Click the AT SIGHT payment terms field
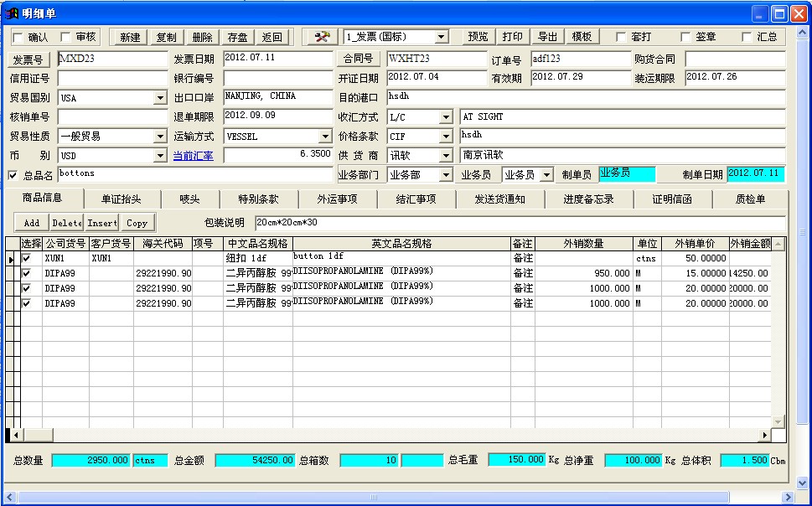Screen dimensions: 812x506 623,117
